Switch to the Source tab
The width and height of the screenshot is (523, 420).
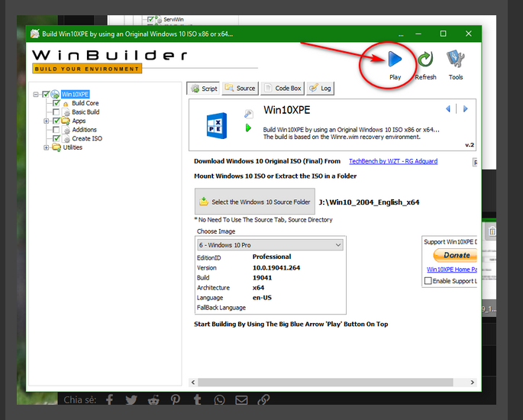241,89
